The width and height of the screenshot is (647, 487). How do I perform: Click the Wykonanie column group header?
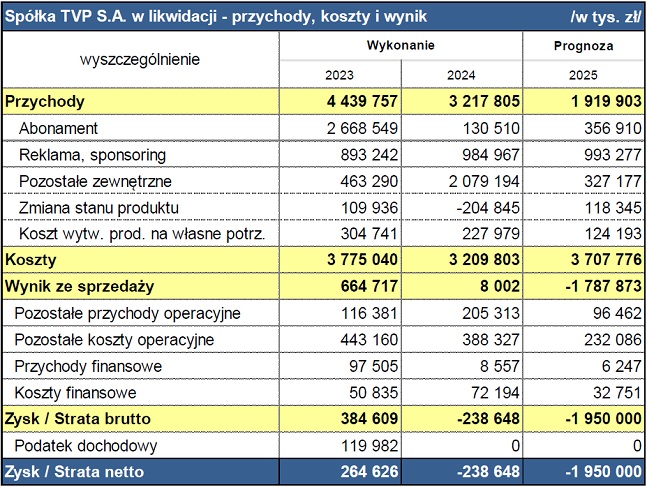click(401, 45)
